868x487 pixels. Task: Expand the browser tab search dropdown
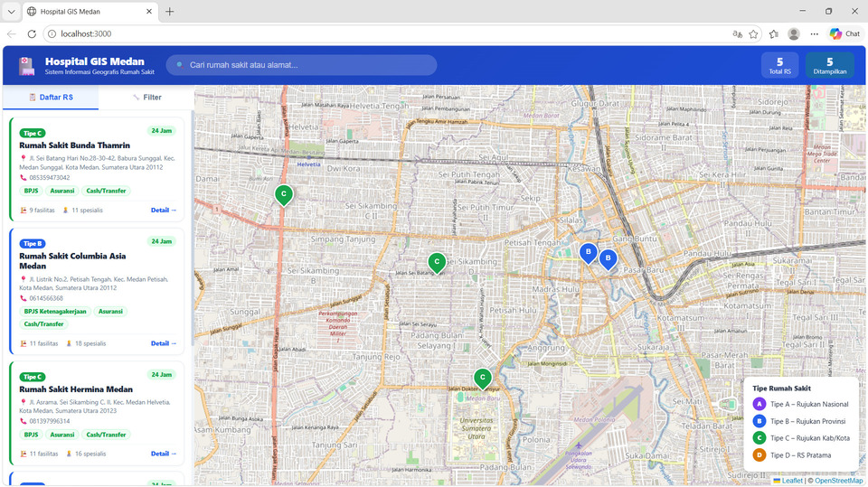[11, 11]
